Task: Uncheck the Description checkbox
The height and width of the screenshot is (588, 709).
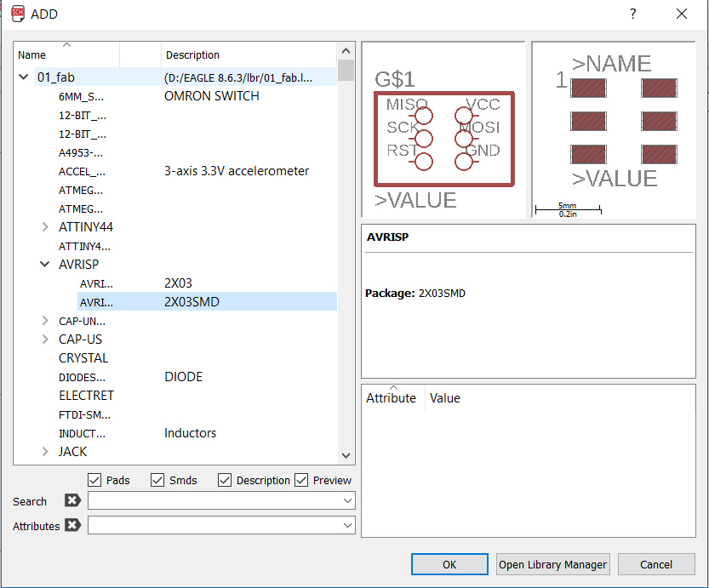Action: [x=225, y=480]
